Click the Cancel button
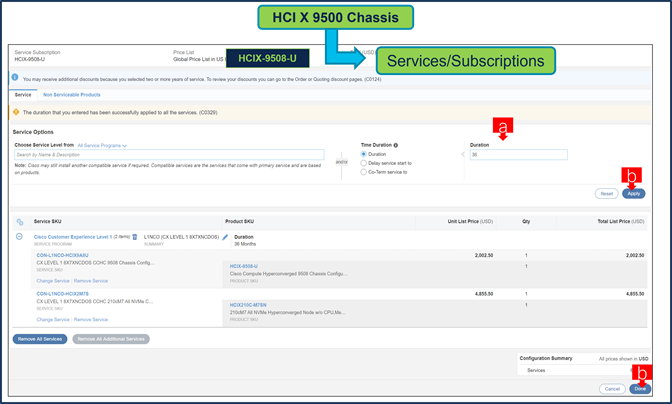Viewport: 672px width, 404px height. point(612,389)
